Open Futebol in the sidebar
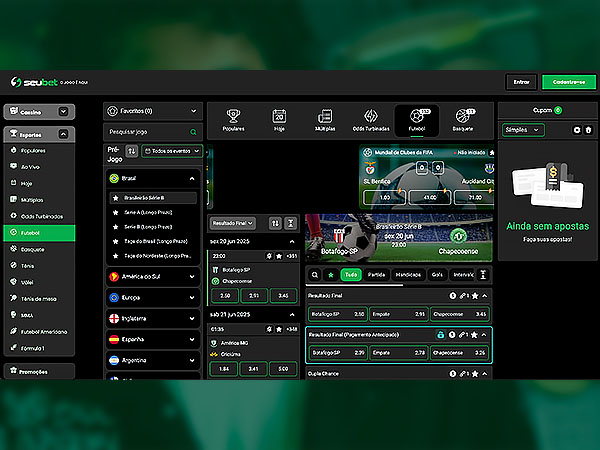This screenshot has width=600, height=450. tap(39, 233)
